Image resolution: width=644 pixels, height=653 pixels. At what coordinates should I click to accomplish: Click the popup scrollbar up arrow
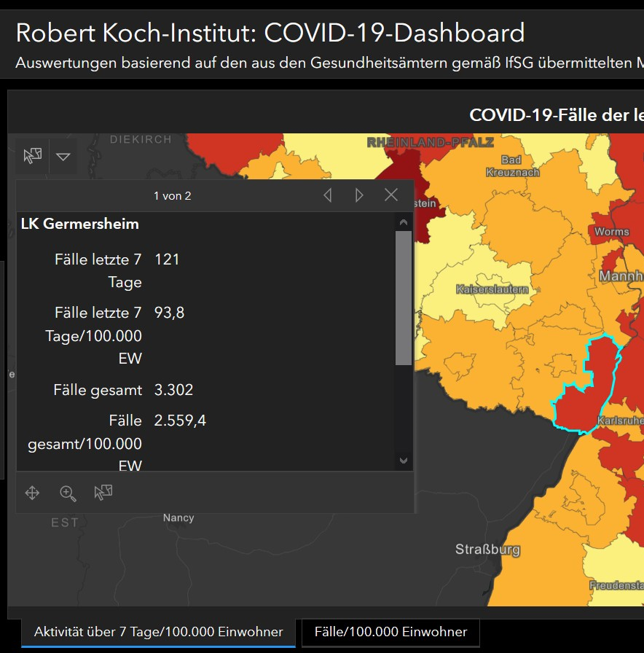pos(404,222)
